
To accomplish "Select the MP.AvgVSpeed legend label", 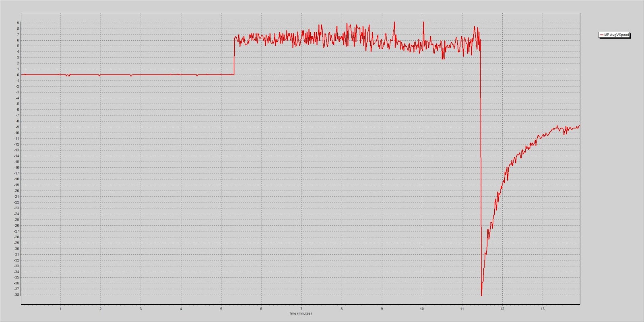I will 616,35.
